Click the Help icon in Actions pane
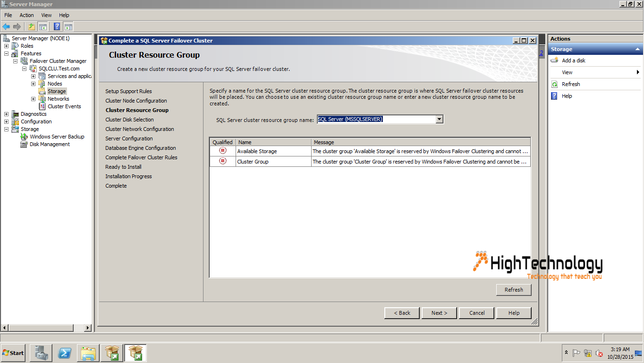 point(554,96)
